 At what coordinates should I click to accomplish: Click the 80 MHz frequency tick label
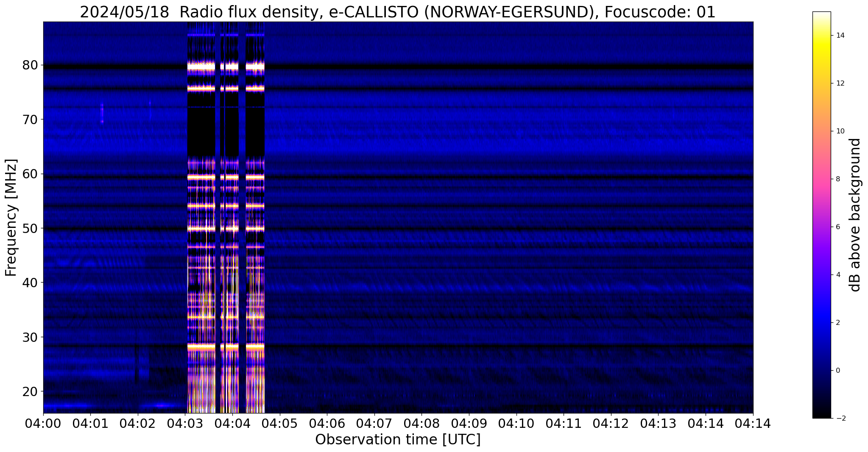point(30,65)
